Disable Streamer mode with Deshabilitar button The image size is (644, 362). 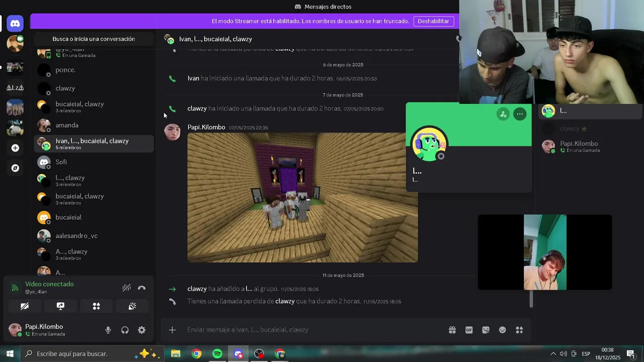(x=433, y=21)
